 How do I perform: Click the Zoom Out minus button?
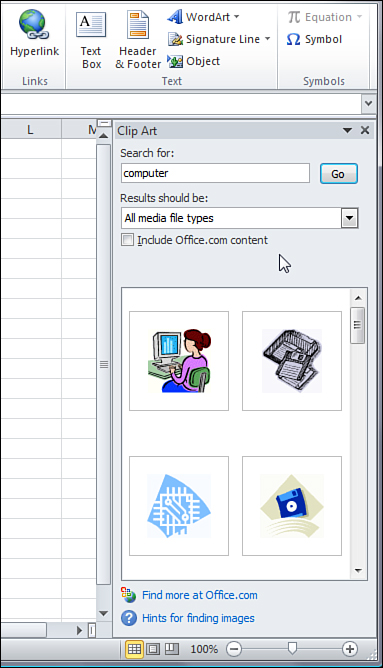[x=233, y=649]
